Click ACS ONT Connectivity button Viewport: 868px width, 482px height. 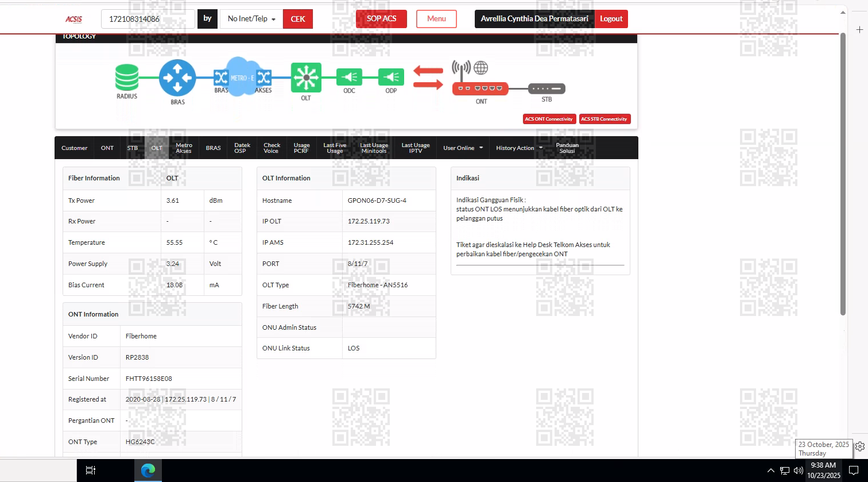549,119
